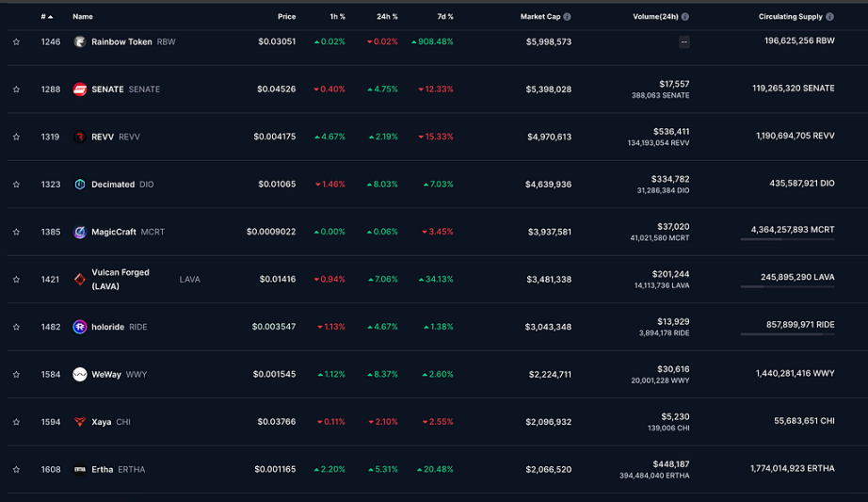Image resolution: width=868 pixels, height=502 pixels.
Task: Click the Circulating Supply info icon
Action: [829, 17]
